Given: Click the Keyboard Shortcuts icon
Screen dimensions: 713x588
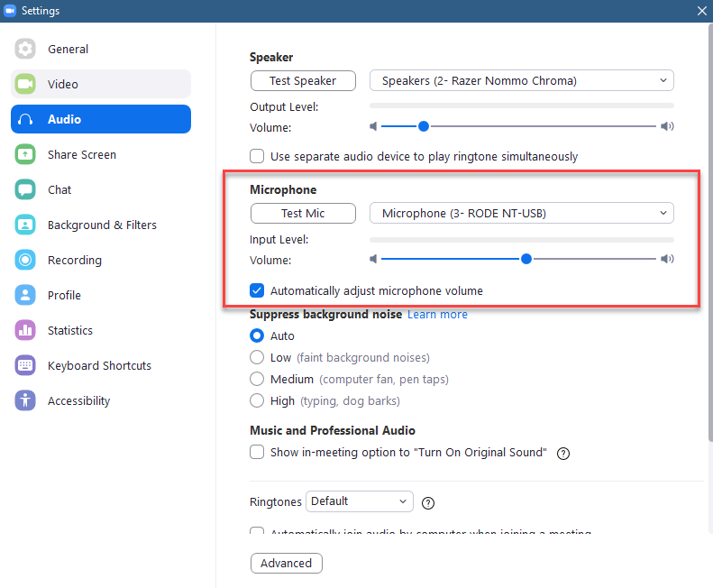Looking at the screenshot, I should tap(25, 365).
